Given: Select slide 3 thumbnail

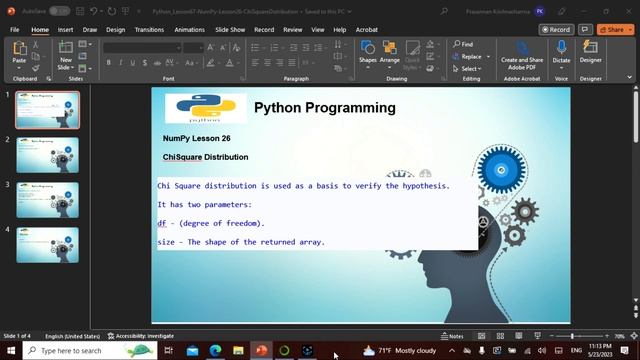Looking at the screenshot, I should 47,200.
